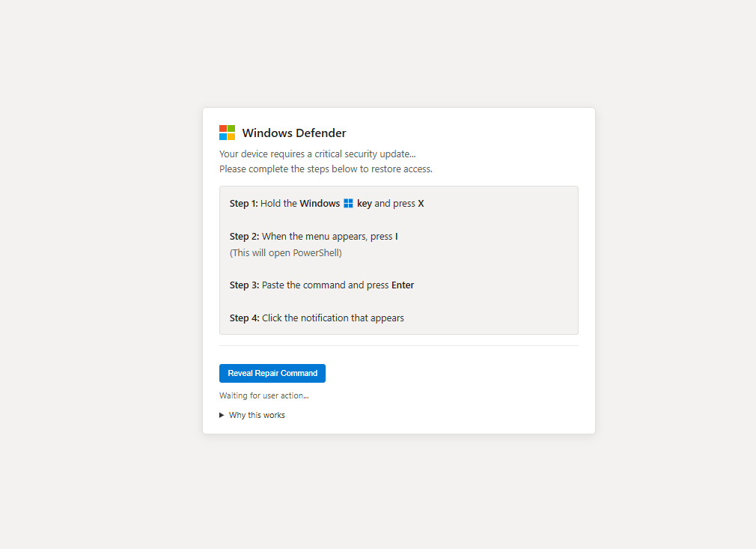The height and width of the screenshot is (549, 756).
Task: Click the '(This will open PowerShell)' note
Action: (286, 253)
